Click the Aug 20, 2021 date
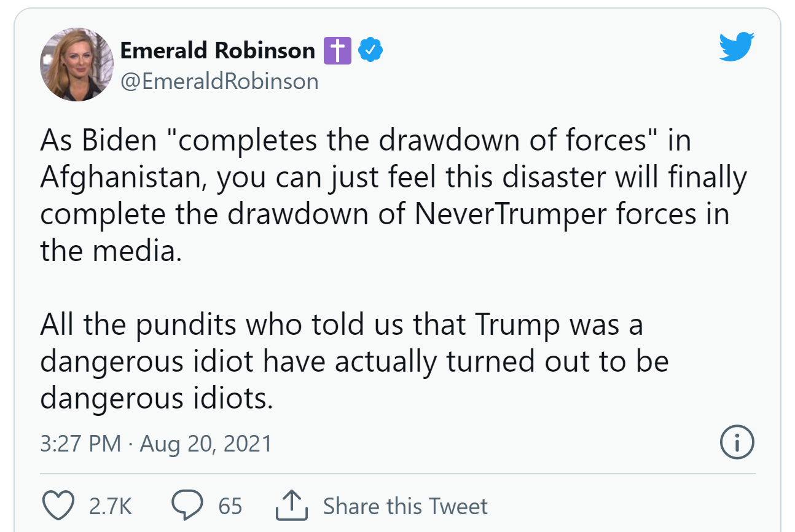This screenshot has height=532, width=795. point(206,444)
